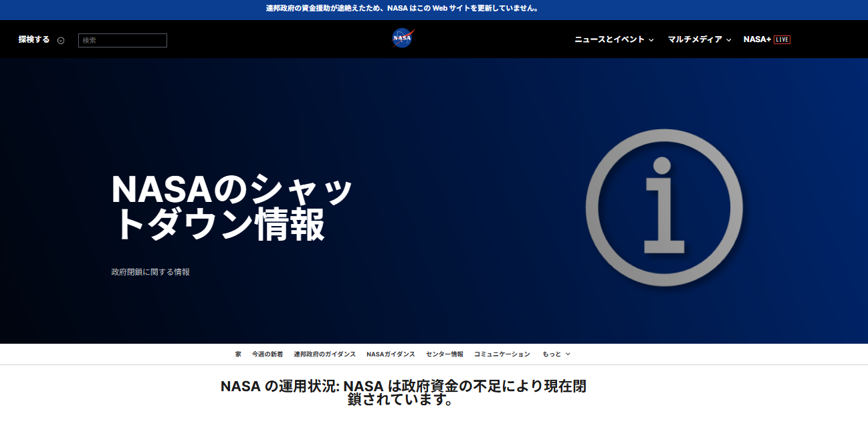The width and height of the screenshot is (868, 434).
Task: Click the NASAのシャットダウン情報 hero heading
Action: coord(231,207)
